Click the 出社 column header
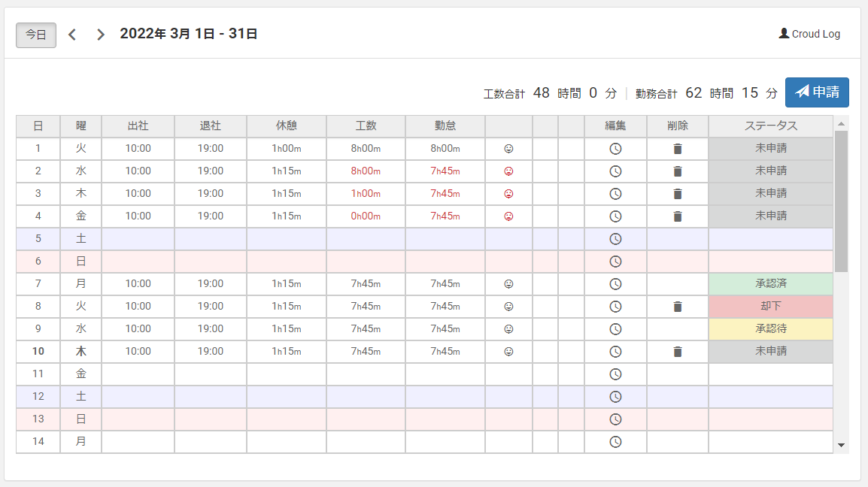Viewport: 868px width, 487px height. click(x=138, y=126)
